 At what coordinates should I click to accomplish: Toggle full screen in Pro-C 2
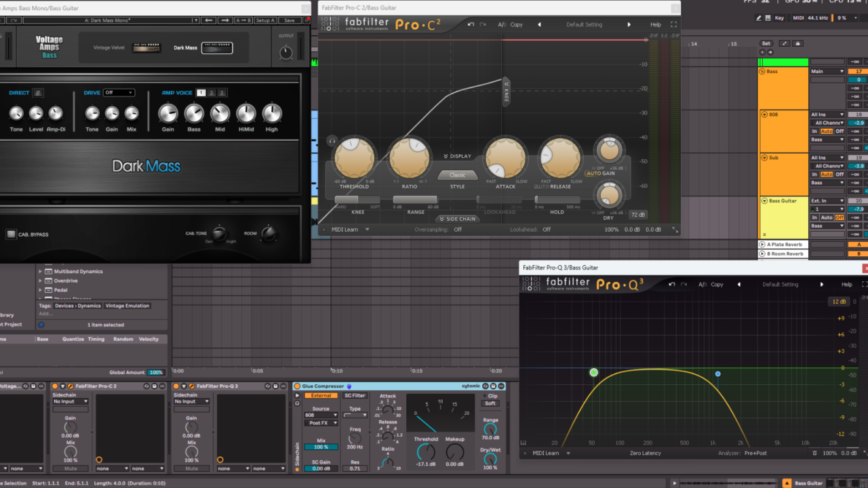click(674, 24)
